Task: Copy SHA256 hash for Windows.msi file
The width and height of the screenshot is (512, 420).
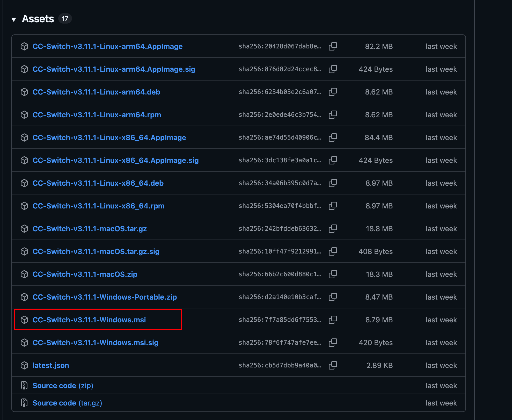Action: (333, 320)
